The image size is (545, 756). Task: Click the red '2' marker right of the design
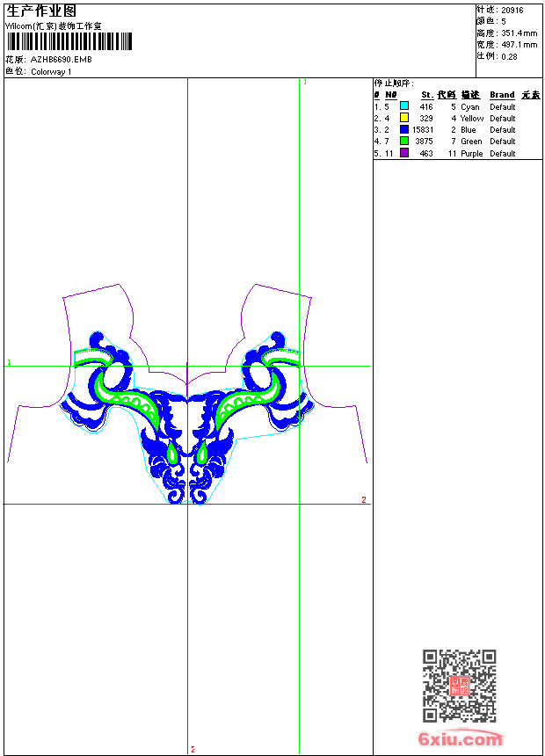pyautogui.click(x=364, y=500)
